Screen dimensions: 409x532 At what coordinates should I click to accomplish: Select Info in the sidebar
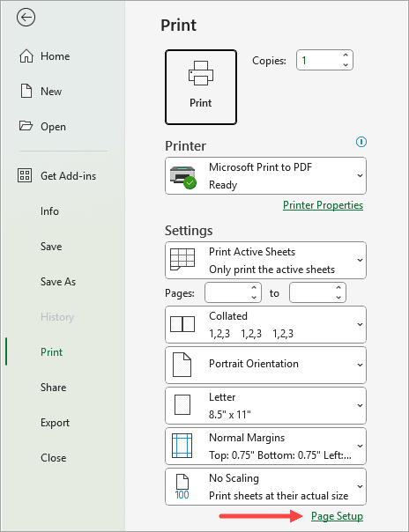(49, 211)
